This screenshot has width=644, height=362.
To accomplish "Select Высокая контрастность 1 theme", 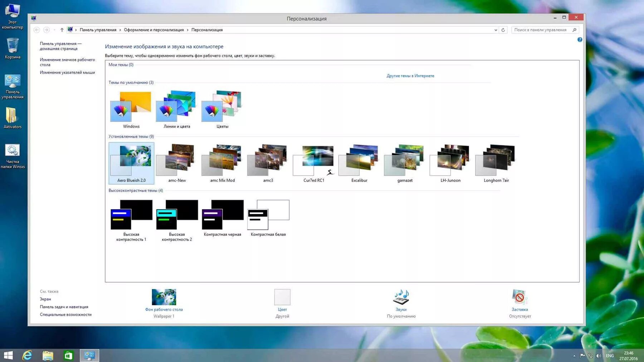I will (131, 220).
